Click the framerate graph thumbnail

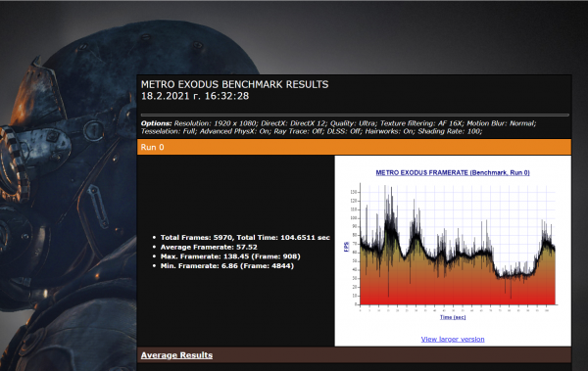(453, 246)
